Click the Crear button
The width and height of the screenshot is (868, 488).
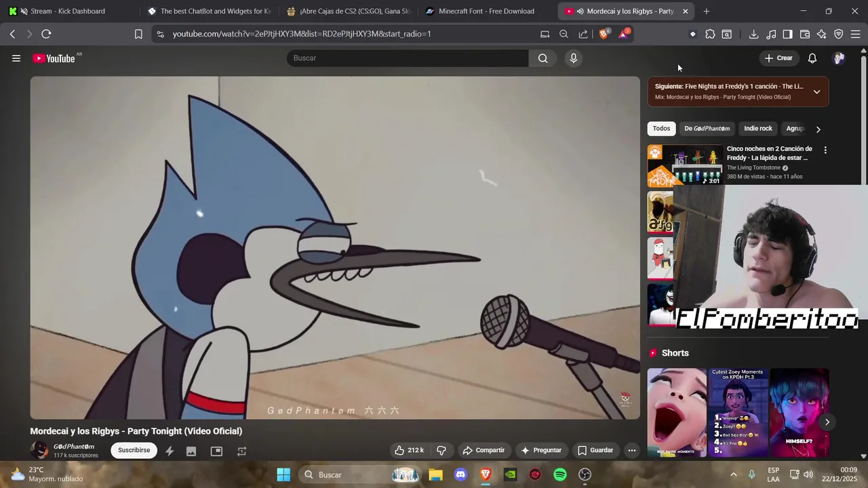pyautogui.click(x=778, y=58)
